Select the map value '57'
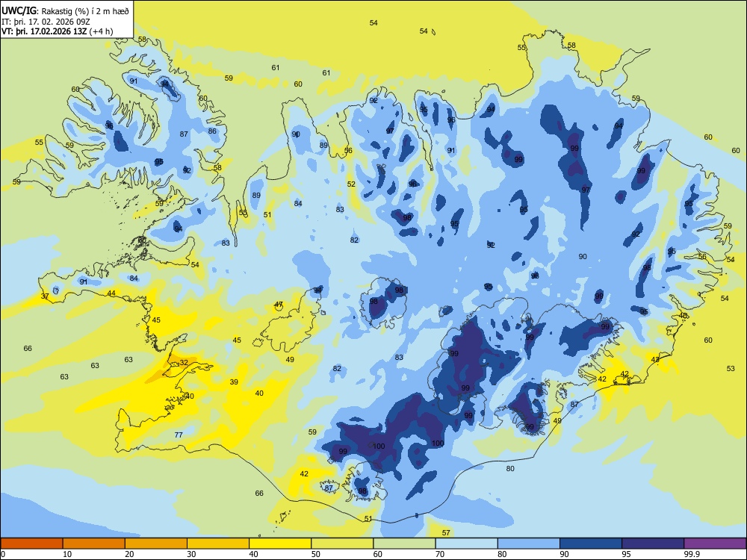 446,533
